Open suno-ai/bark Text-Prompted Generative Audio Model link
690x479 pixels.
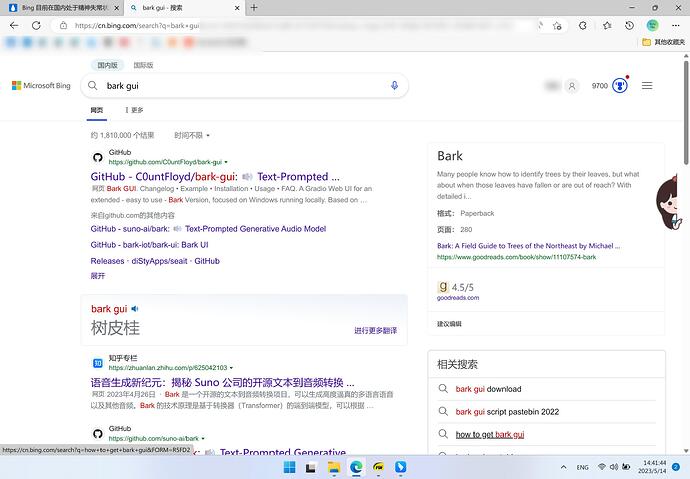(208, 229)
